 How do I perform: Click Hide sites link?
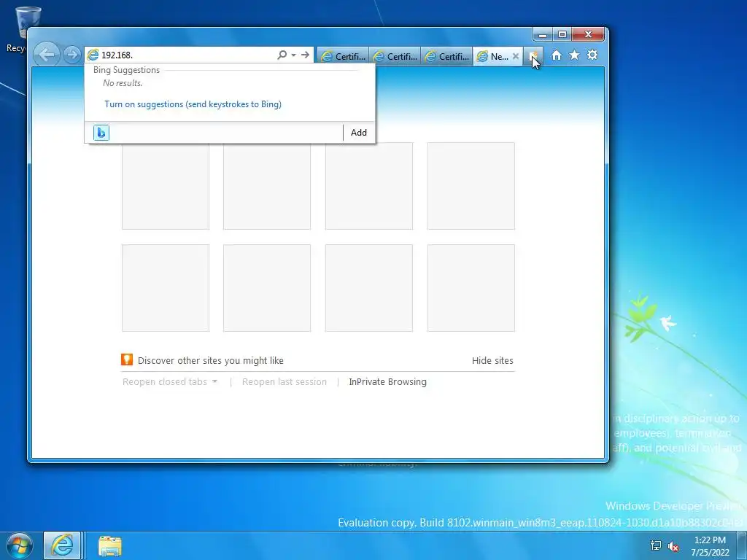[492, 360]
